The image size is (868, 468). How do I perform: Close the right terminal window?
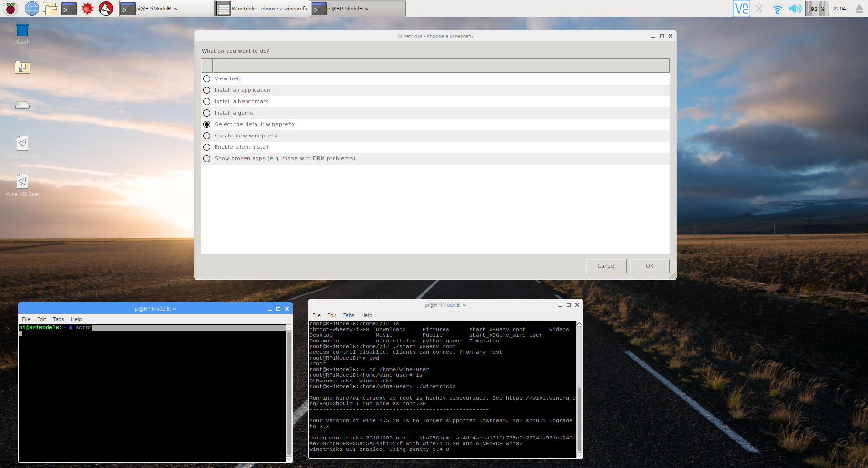point(577,305)
